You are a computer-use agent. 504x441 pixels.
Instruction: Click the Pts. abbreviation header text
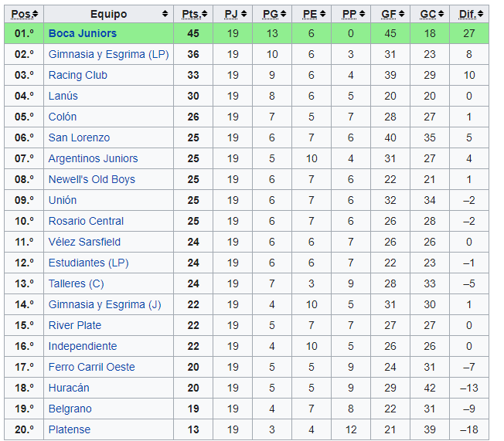point(191,14)
